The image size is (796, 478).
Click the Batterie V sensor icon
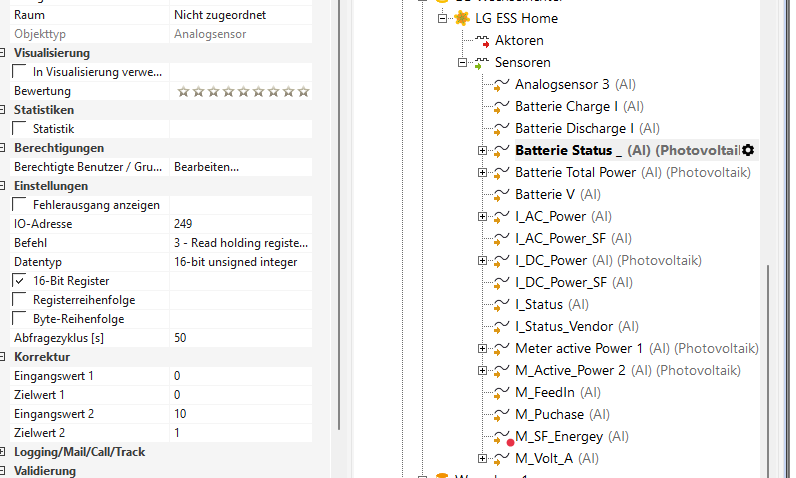click(x=502, y=194)
